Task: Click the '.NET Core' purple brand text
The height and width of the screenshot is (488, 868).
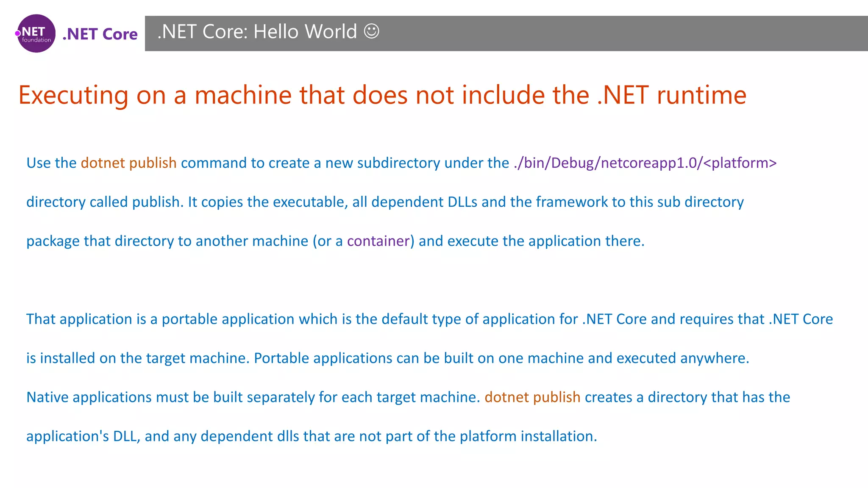Action: (x=100, y=34)
